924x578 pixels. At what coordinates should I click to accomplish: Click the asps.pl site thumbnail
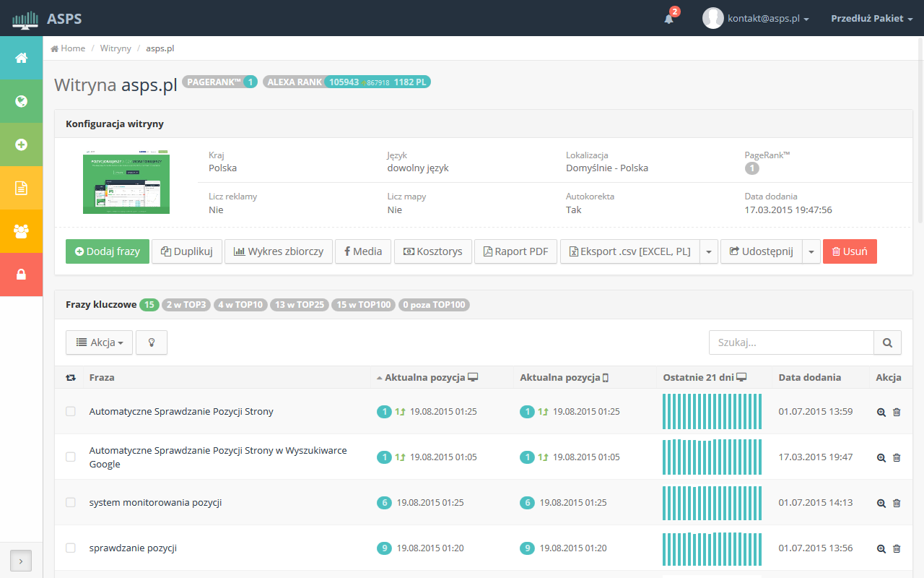pos(126,182)
